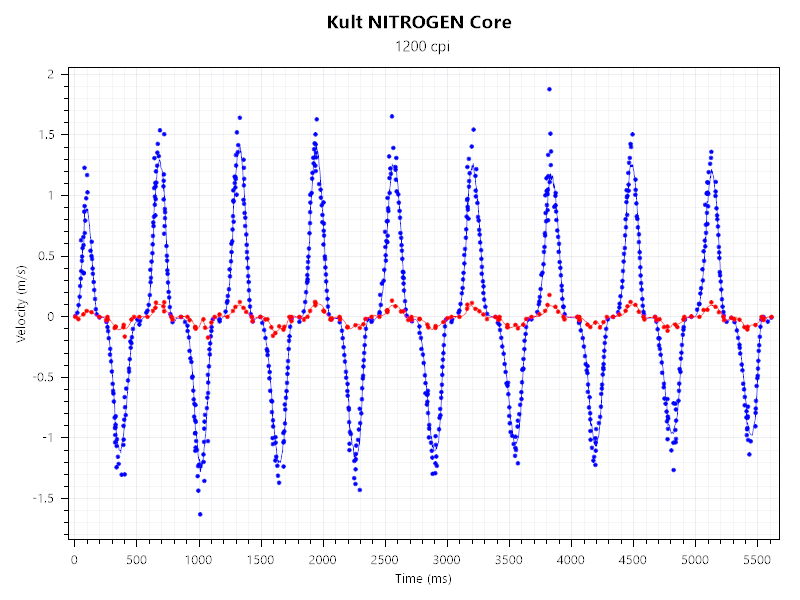Viewport: 800px width, 600px height.
Task: Select the 500 tick label on time axis
Action: coord(136,558)
